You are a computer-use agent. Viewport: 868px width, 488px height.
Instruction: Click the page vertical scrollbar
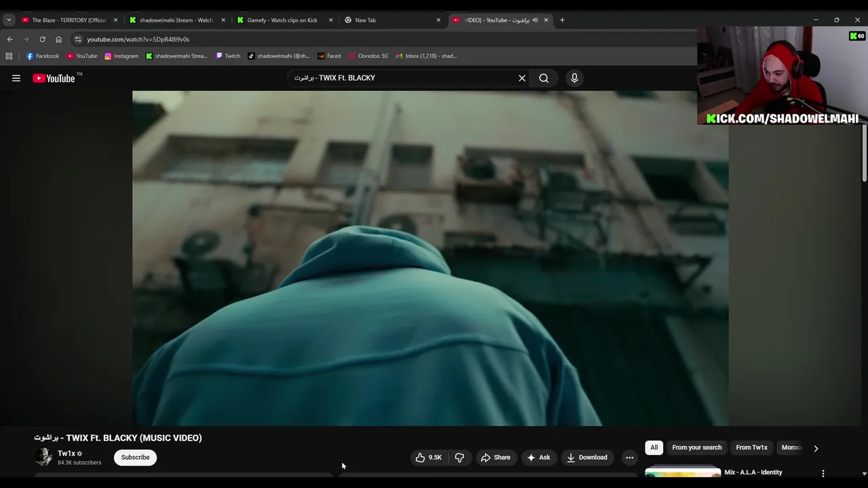pyautogui.click(x=864, y=152)
